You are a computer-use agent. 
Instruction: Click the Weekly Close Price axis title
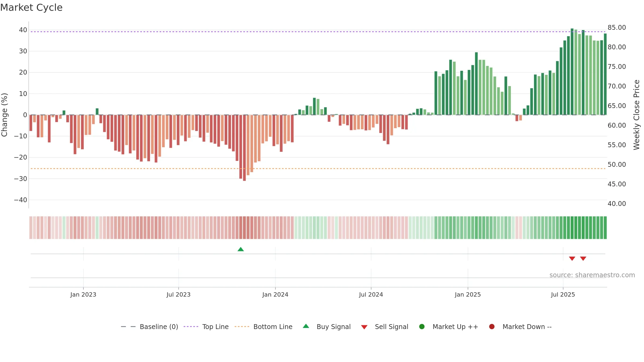coord(636,115)
